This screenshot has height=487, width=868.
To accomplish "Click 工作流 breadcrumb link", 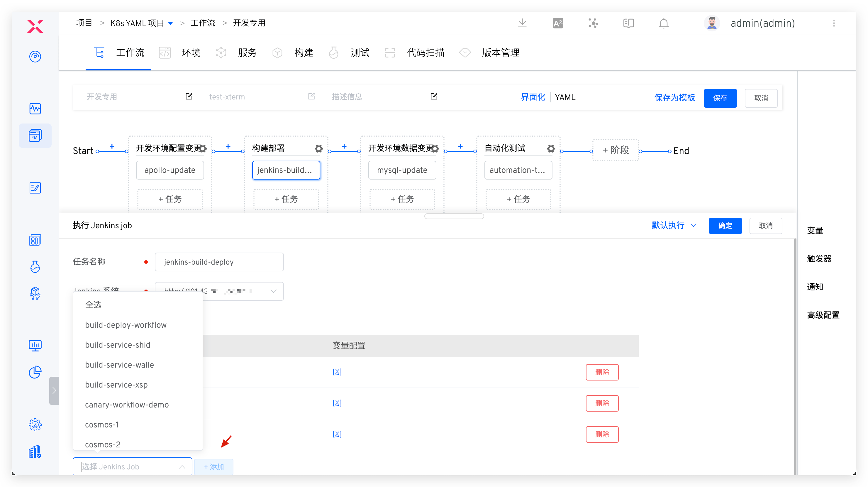I will 203,23.
